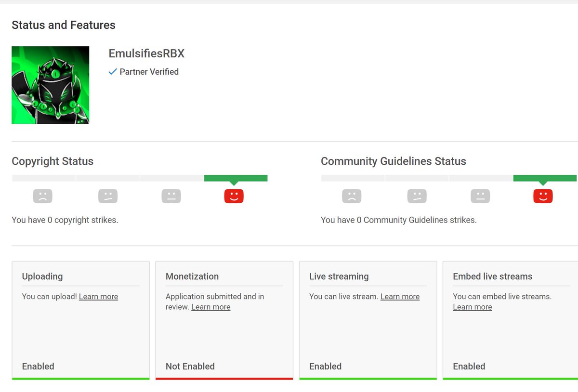Click the red happy face under Community Guidelines
This screenshot has height=392, width=578.
543,196
